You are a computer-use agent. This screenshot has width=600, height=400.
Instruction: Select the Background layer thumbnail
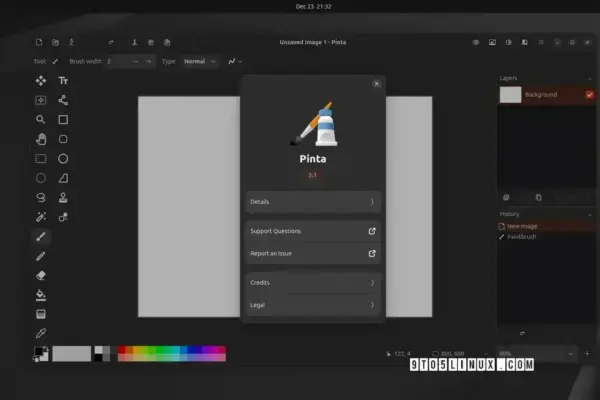pyautogui.click(x=510, y=95)
